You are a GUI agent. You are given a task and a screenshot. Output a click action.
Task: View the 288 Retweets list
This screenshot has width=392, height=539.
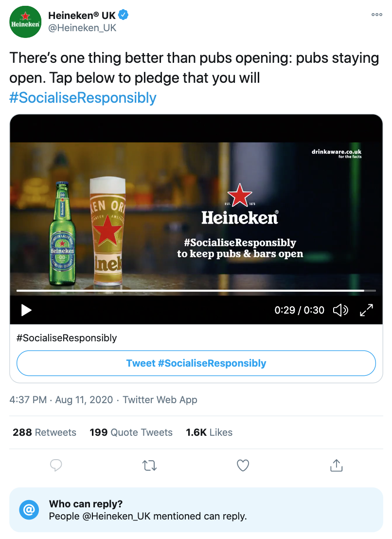[44, 432]
